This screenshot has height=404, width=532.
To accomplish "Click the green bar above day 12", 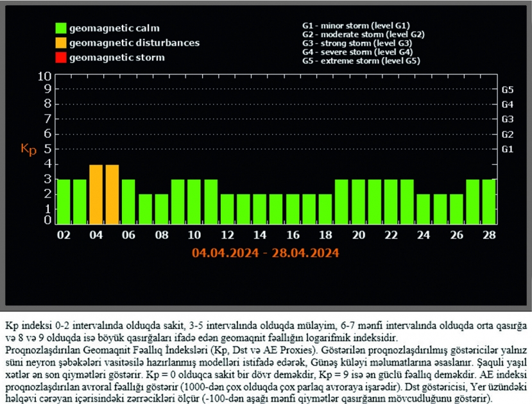I will [x=227, y=209].
